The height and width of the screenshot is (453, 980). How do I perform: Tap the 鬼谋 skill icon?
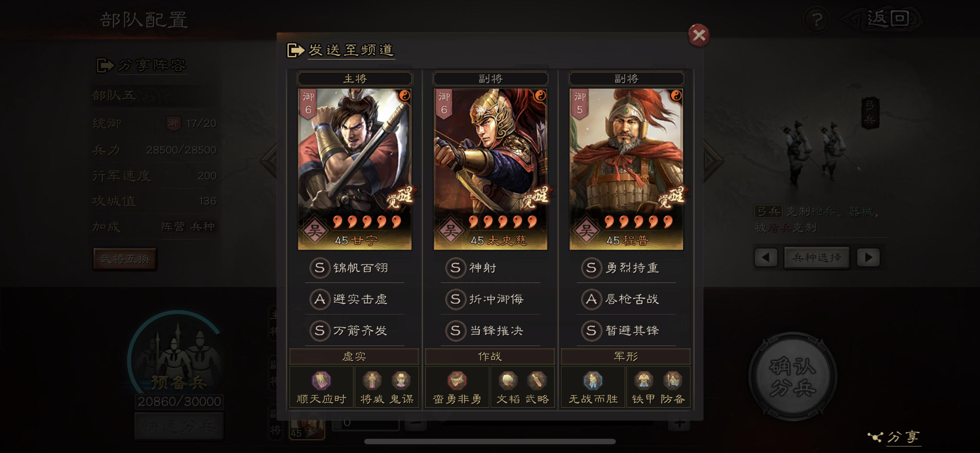coord(401,380)
